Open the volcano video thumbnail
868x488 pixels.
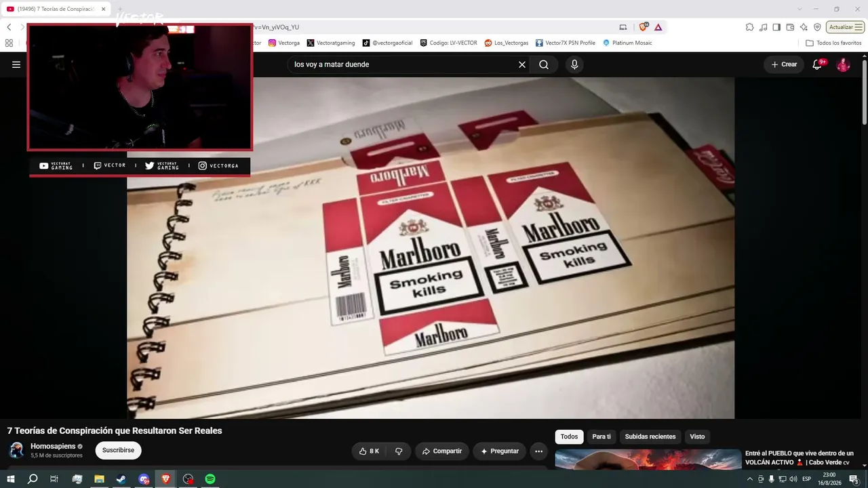point(648,459)
